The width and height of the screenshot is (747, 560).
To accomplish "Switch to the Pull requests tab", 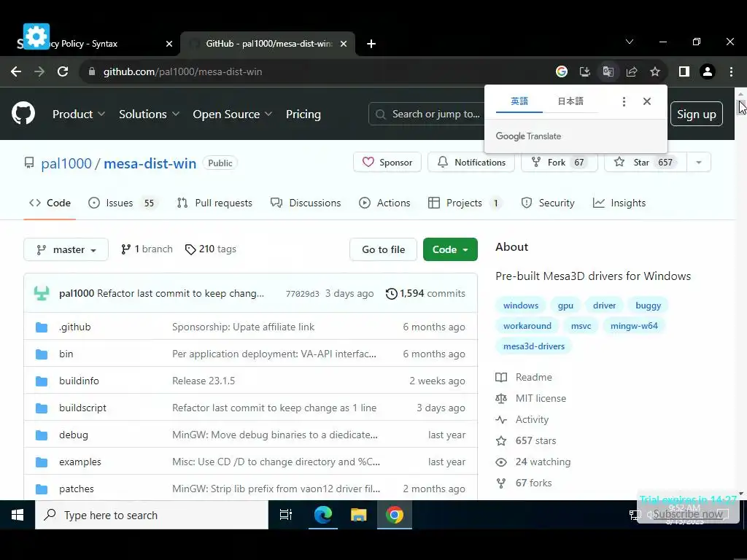I will (214, 203).
